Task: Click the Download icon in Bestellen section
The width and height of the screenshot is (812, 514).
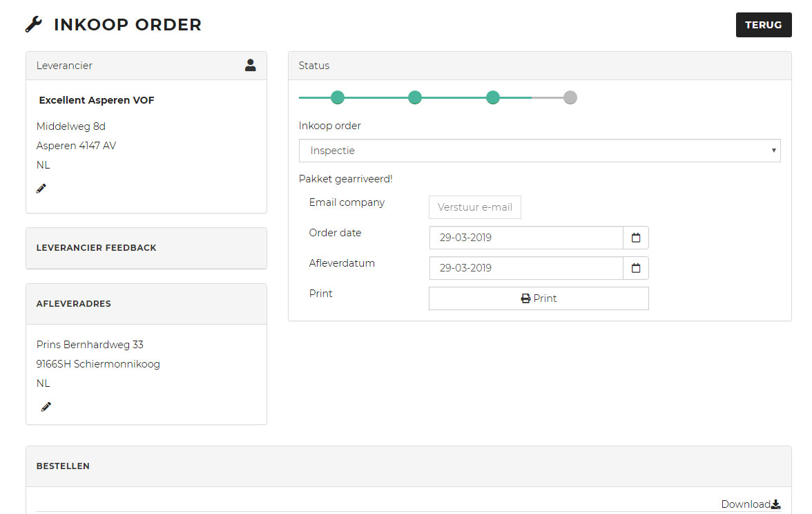Action: click(x=776, y=504)
